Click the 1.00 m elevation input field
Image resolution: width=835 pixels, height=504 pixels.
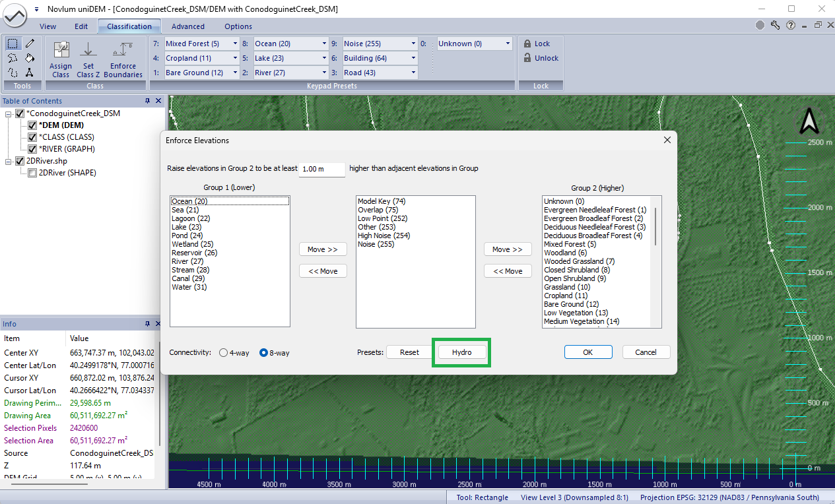pyautogui.click(x=322, y=170)
